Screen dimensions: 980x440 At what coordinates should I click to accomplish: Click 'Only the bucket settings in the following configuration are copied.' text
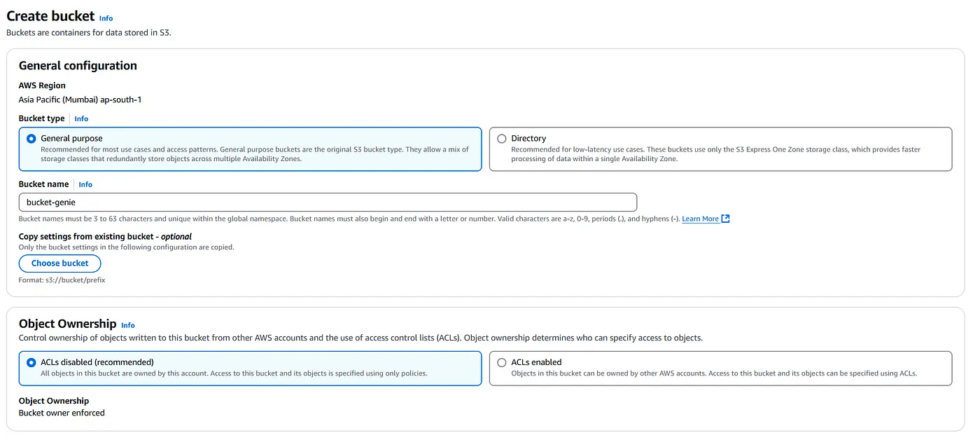tap(127, 247)
